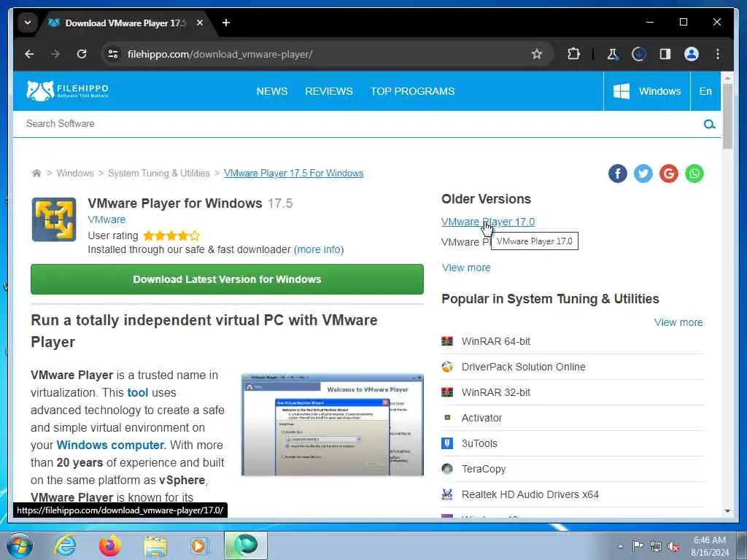Open the NEWS menu item

(x=272, y=91)
